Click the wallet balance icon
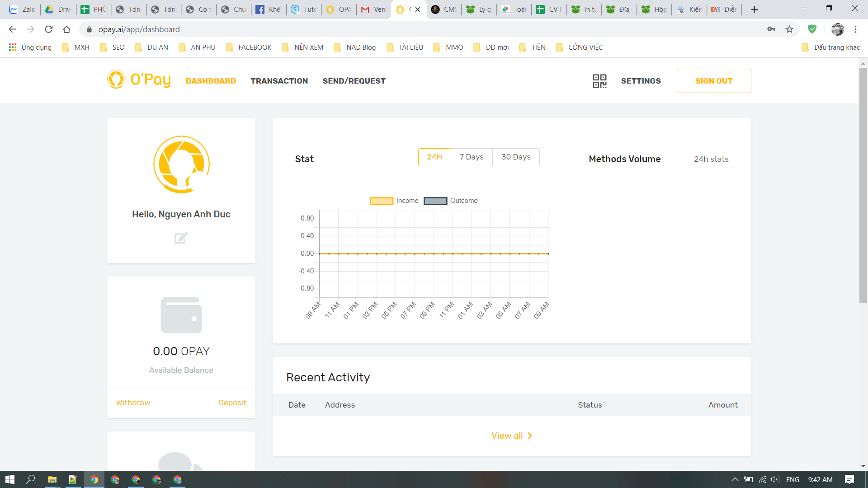This screenshot has width=868, height=488. click(x=181, y=315)
